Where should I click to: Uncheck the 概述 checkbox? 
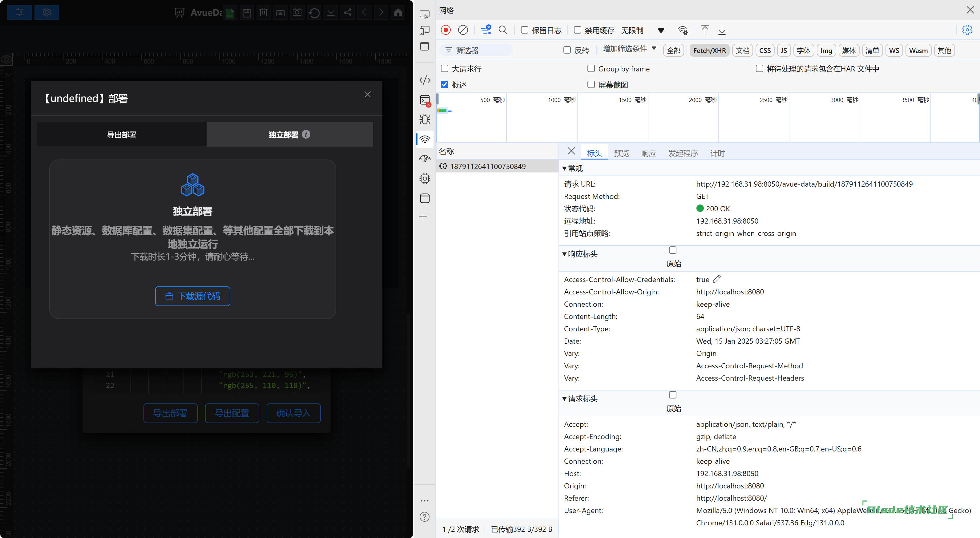click(444, 84)
